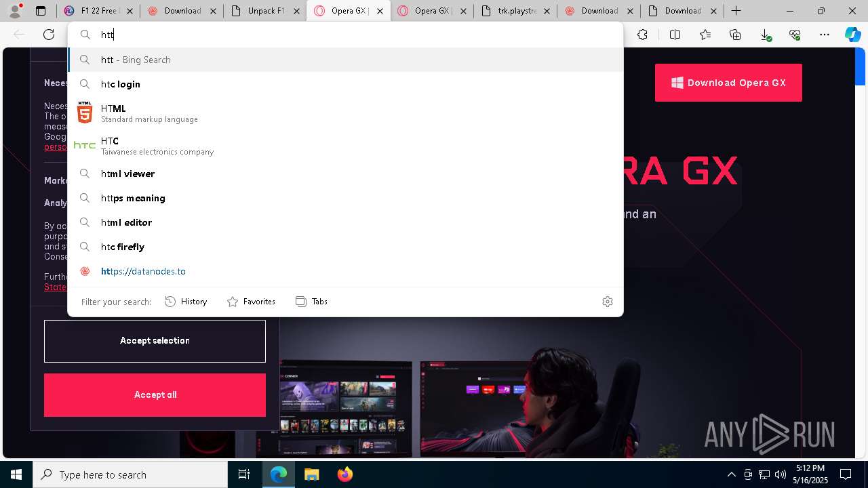This screenshot has height=488, width=868.
Task: Click the HTC logo suggestion icon
Action: [85, 145]
